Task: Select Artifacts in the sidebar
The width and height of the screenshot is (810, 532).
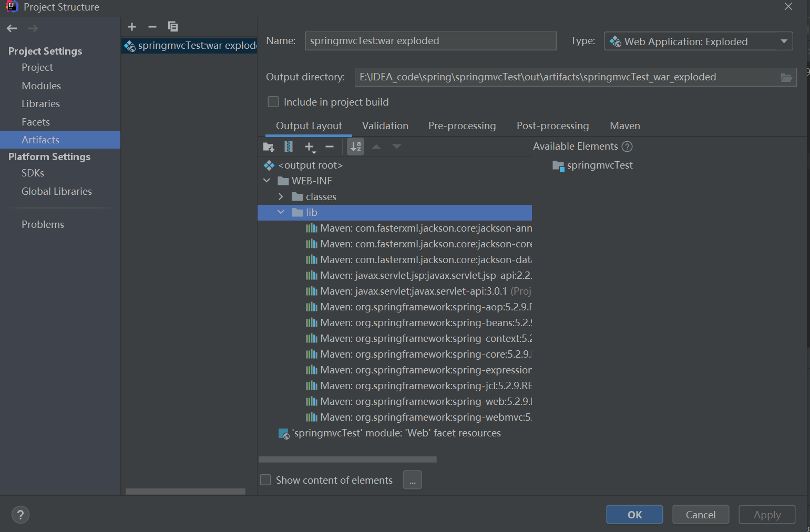Action: (x=60, y=140)
